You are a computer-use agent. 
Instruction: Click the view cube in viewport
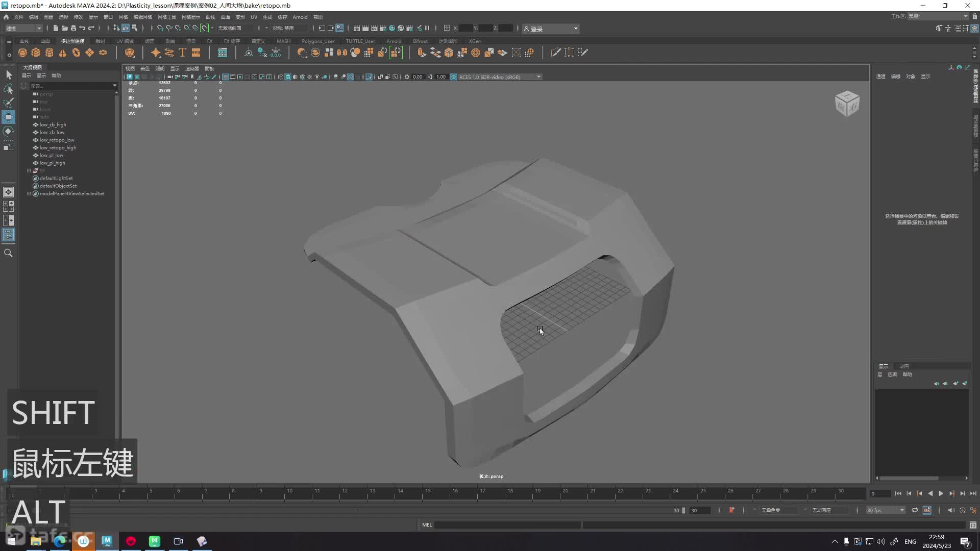click(847, 104)
